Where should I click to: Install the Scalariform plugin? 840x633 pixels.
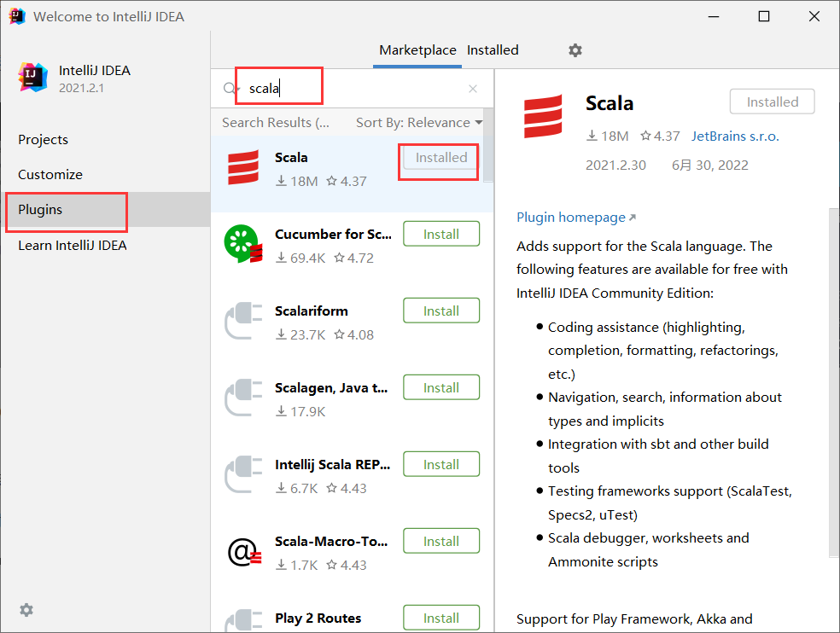[x=440, y=311]
